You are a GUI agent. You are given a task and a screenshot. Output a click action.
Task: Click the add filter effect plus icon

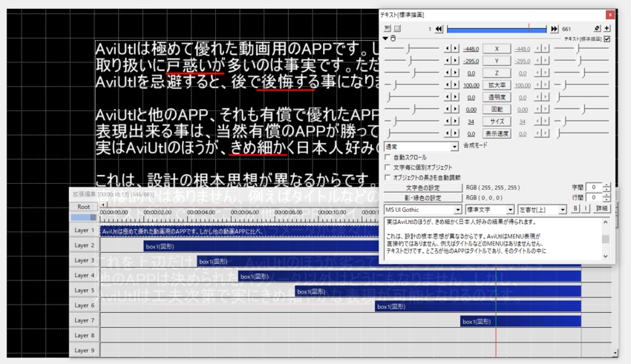click(x=607, y=28)
